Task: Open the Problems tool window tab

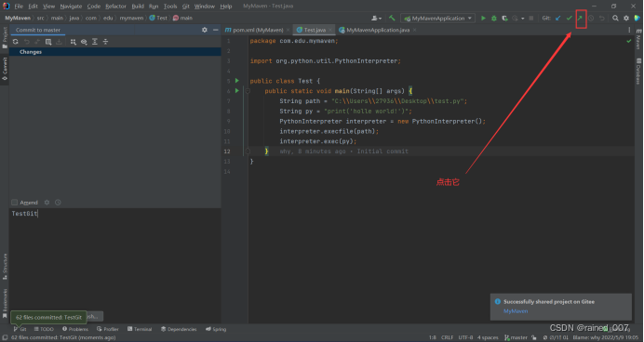Action: coord(75,329)
